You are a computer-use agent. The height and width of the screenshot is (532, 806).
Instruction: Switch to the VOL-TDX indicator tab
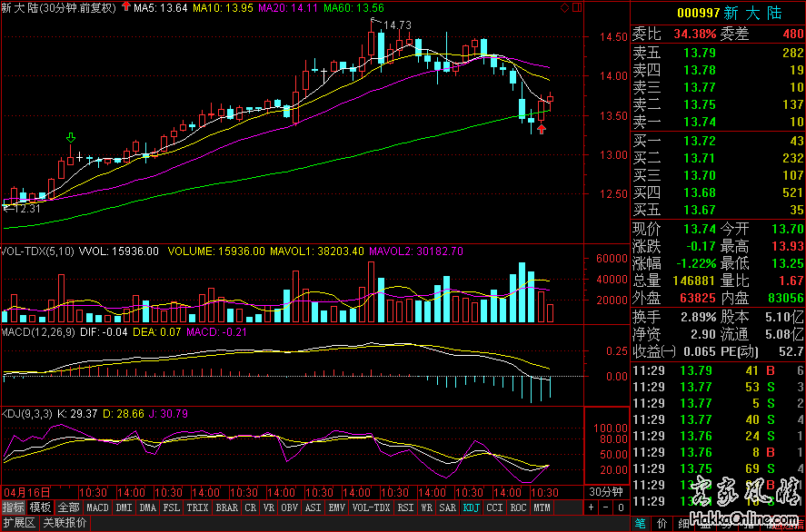pyautogui.click(x=372, y=507)
